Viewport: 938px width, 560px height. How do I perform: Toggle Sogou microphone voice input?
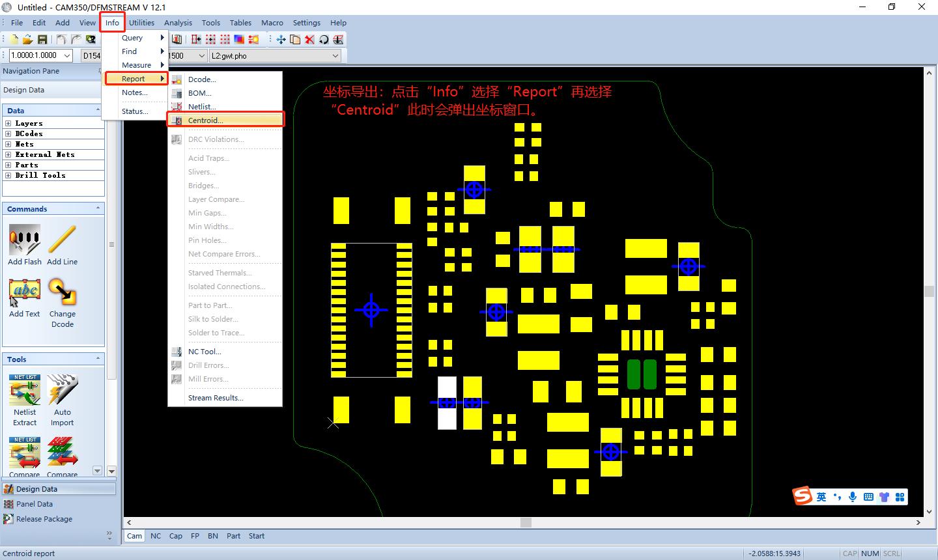coord(853,497)
